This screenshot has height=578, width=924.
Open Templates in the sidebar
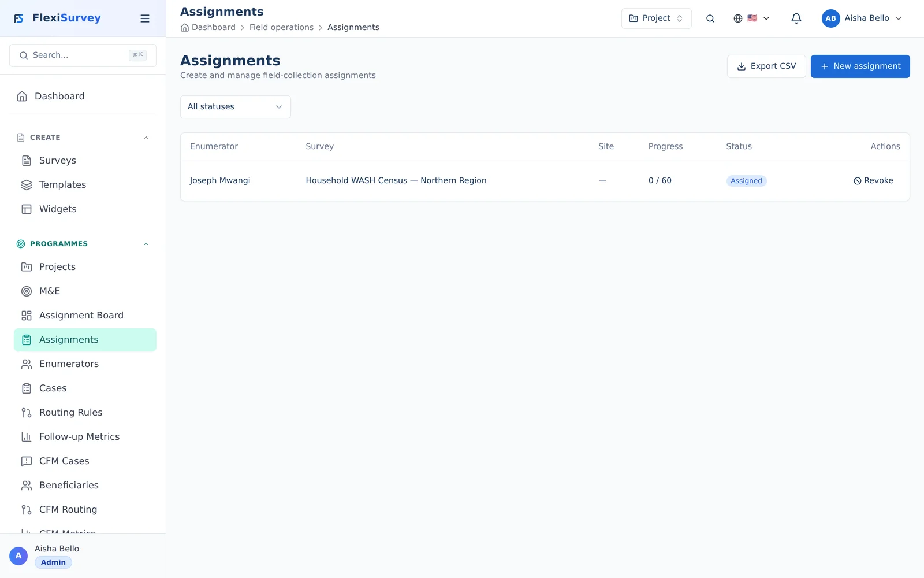tap(85, 185)
